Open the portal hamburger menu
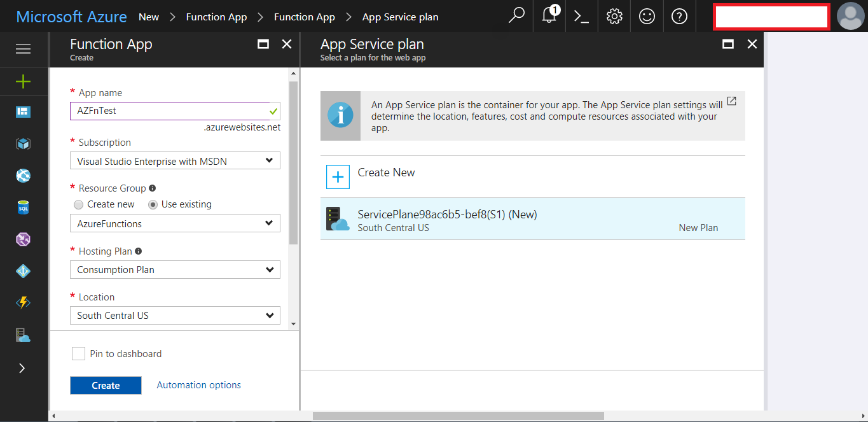 pyautogui.click(x=24, y=49)
